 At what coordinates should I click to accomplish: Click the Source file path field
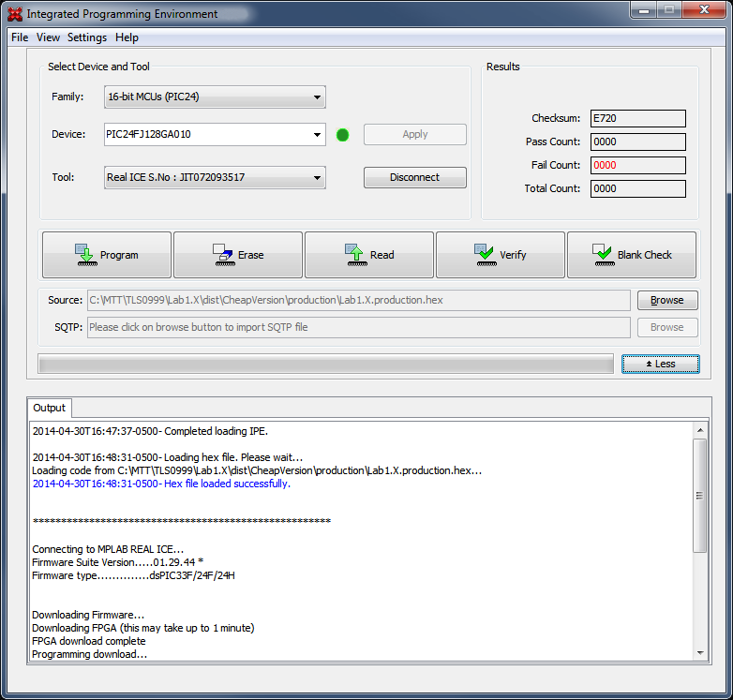coord(358,300)
